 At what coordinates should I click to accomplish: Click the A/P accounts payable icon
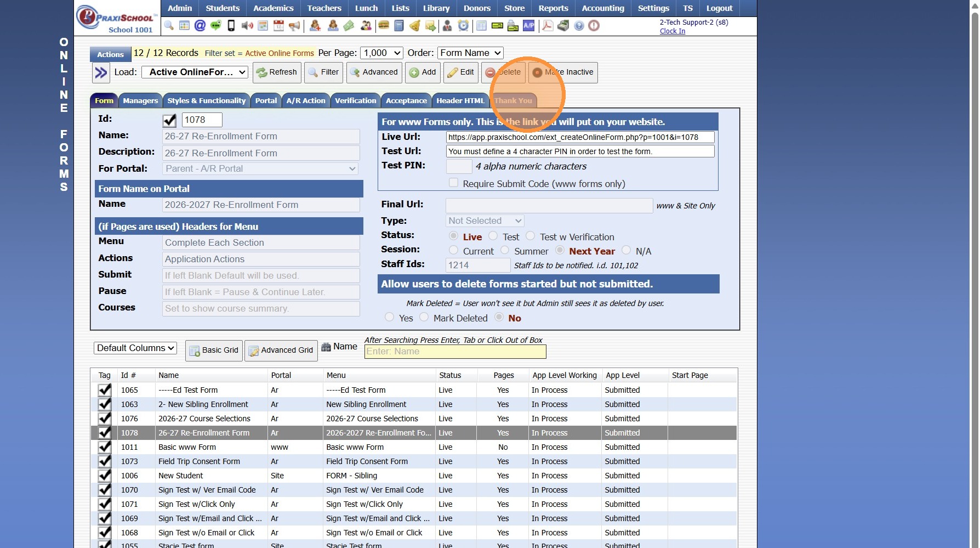tap(529, 26)
